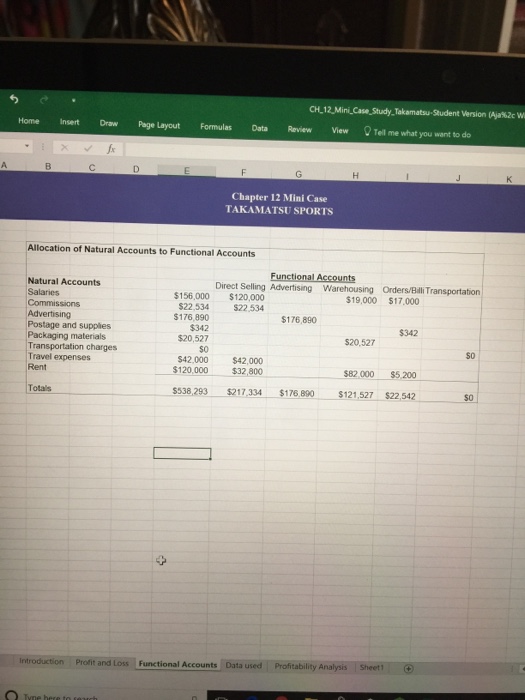The width and height of the screenshot is (525, 700).
Task: Click the Undo arrow icon
Action: pos(14,99)
